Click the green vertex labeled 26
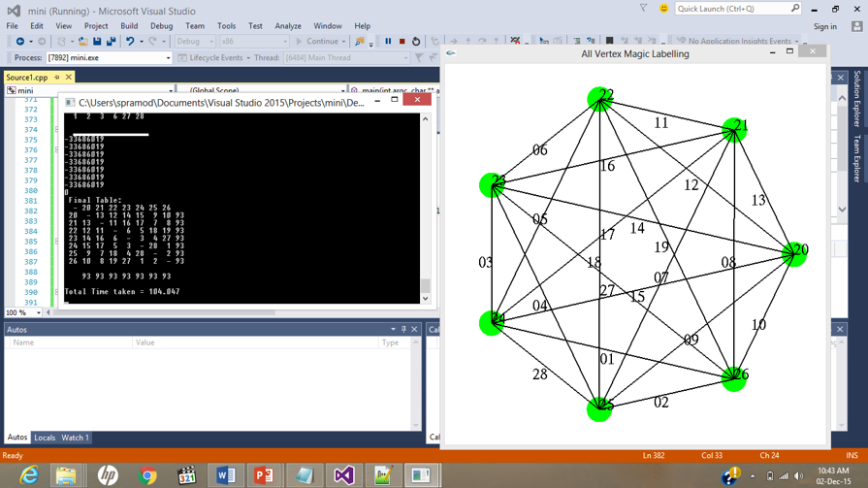 click(x=734, y=379)
